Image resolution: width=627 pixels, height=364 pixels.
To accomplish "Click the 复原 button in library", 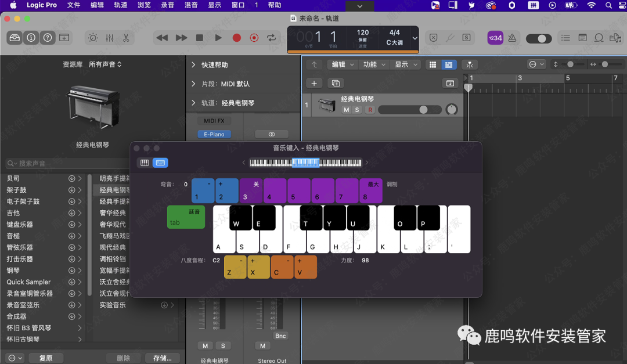I will [45, 358].
